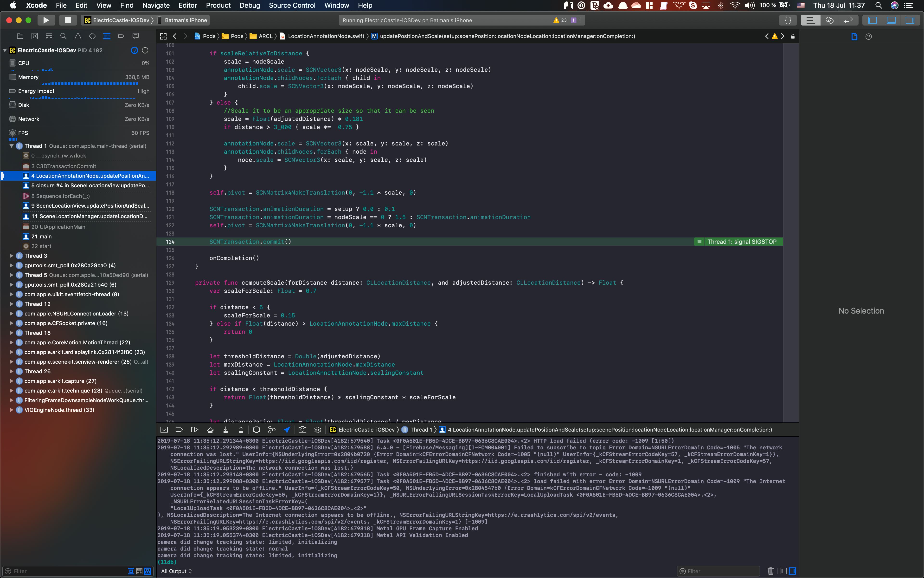Expand com.apple.uikit.eventfetch-thread (8) triangle
The height and width of the screenshot is (578, 924).
pyautogui.click(x=12, y=294)
